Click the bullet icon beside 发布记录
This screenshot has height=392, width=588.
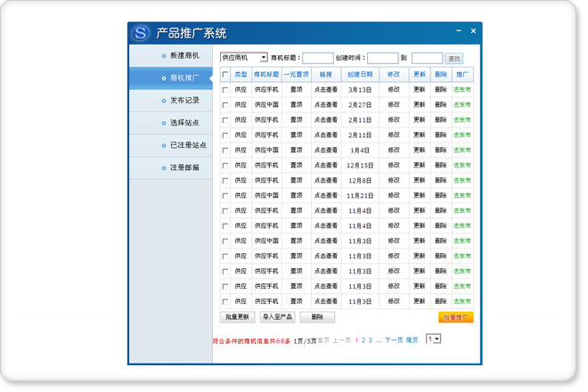click(163, 101)
